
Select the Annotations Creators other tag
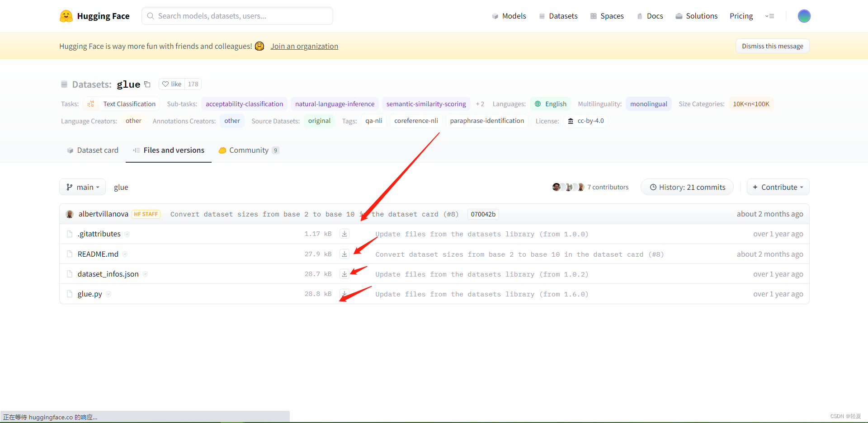(x=232, y=121)
